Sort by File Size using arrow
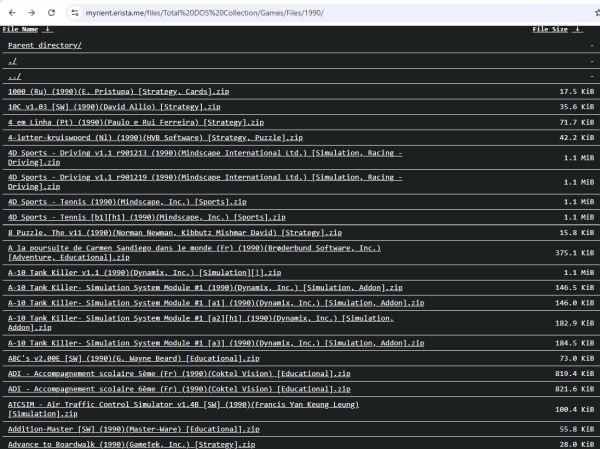The width and height of the screenshot is (600, 449). click(579, 29)
